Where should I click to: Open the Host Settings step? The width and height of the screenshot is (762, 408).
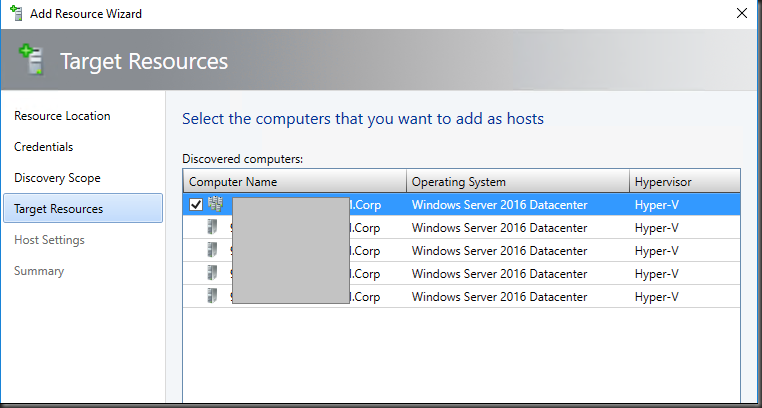click(x=49, y=240)
